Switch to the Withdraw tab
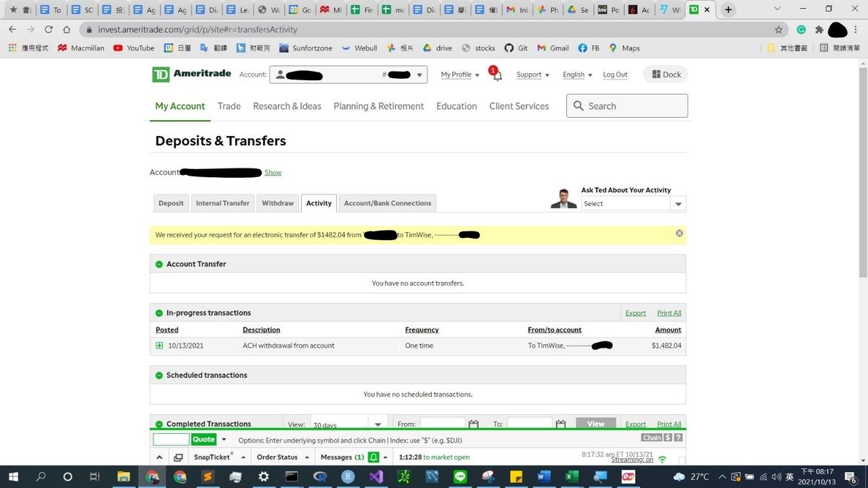The width and height of the screenshot is (868, 488). click(x=278, y=203)
